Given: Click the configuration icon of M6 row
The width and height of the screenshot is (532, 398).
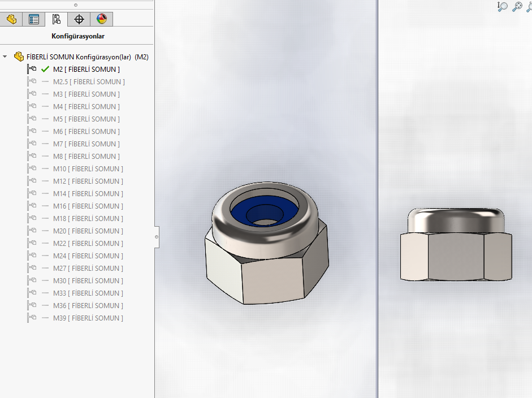Looking at the screenshot, I should [32, 131].
